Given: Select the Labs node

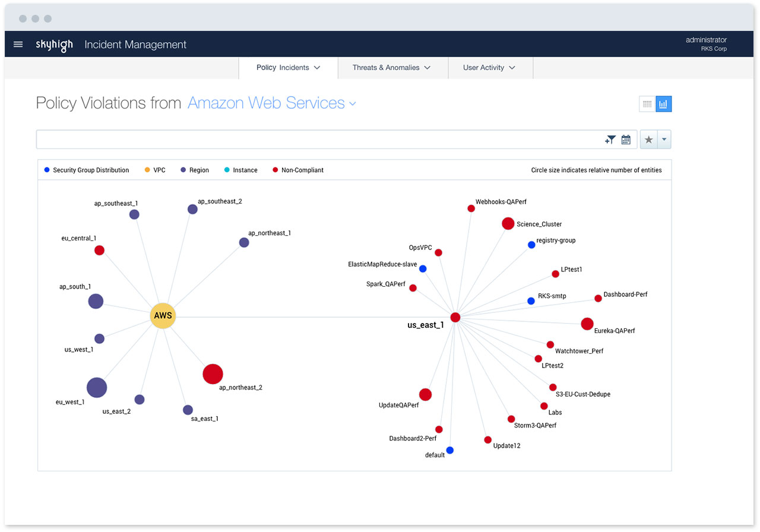Looking at the screenshot, I should click(x=544, y=406).
